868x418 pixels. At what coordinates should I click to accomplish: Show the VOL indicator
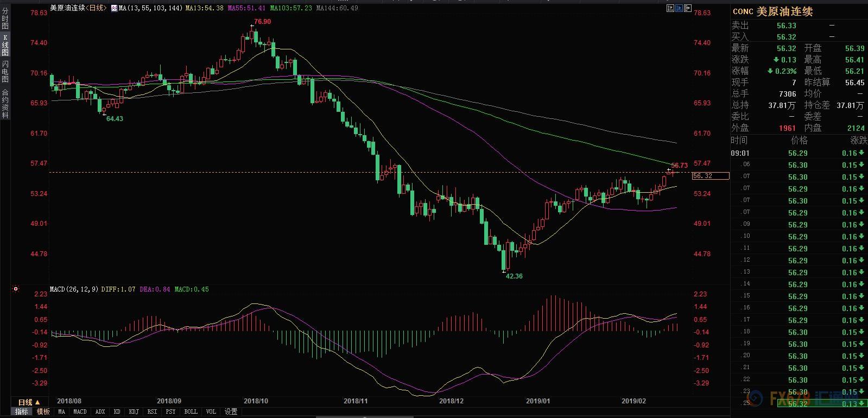point(211,412)
